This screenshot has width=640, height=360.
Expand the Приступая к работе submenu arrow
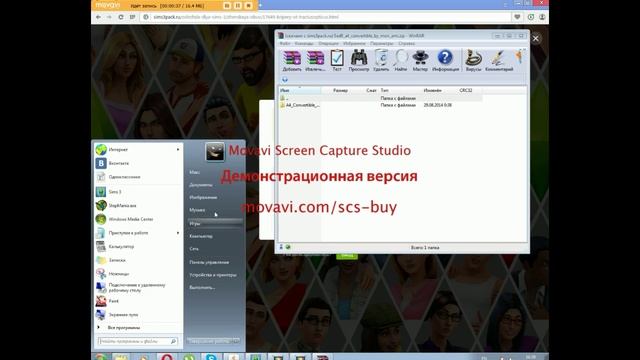(178, 233)
